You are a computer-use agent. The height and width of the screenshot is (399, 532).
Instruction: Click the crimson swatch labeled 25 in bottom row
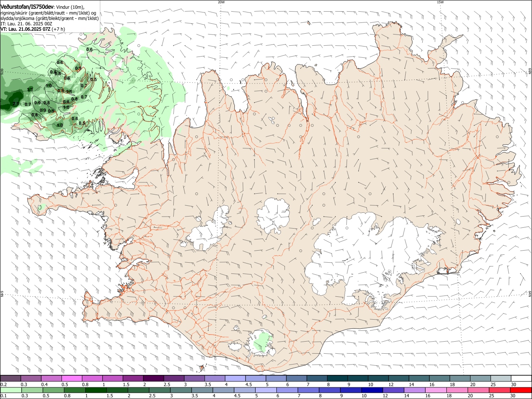(x=500, y=390)
